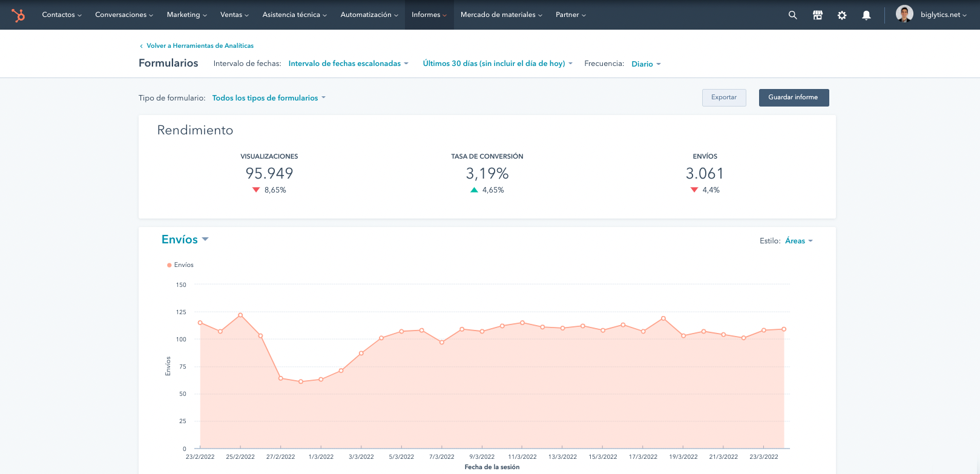This screenshot has height=474, width=980.
Task: Open the Informes menu
Action: [x=429, y=15]
